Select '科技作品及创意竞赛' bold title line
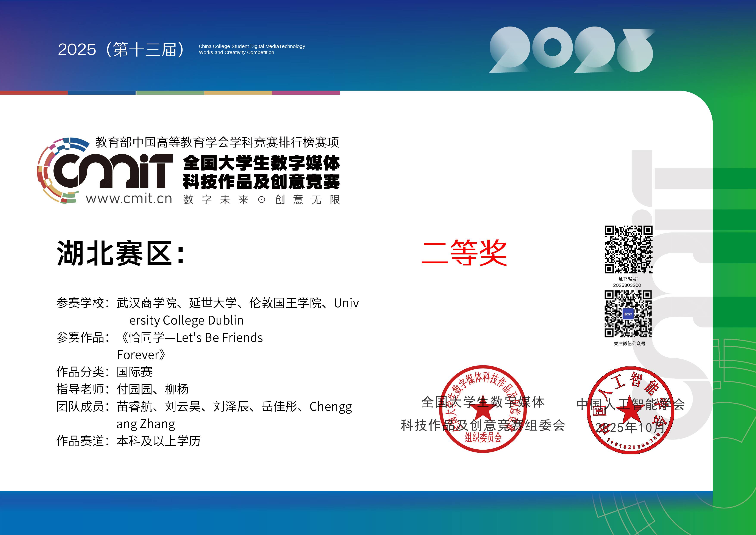The width and height of the screenshot is (756, 535). point(261,182)
